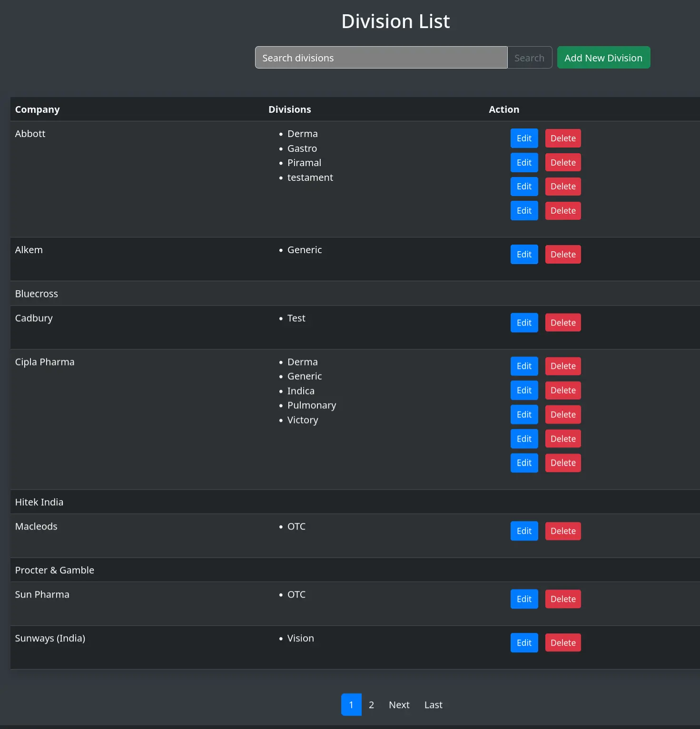Edit the Alkem Generic division
700x729 pixels.
pyautogui.click(x=524, y=255)
